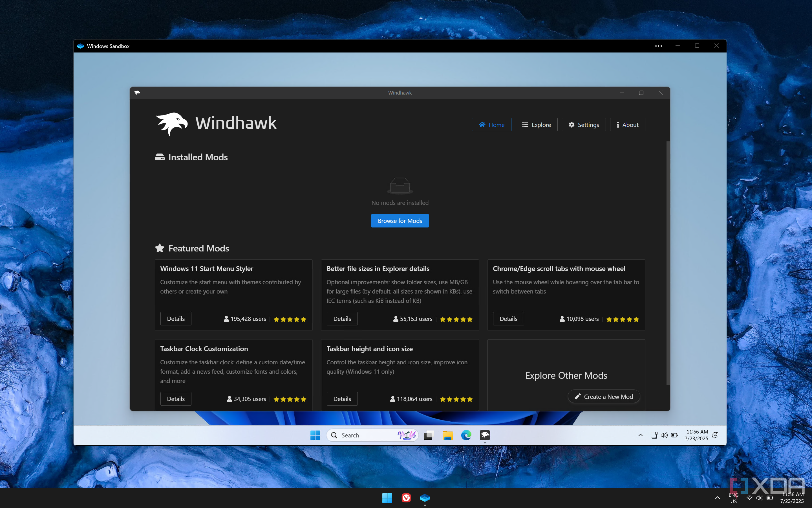This screenshot has width=812, height=508.
Task: Click star rating of Taskbar Clock Customization
Action: 290,399
